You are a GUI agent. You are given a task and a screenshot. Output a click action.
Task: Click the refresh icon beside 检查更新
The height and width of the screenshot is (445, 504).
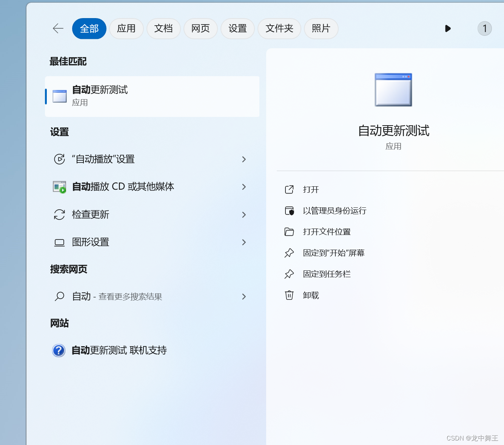(59, 215)
